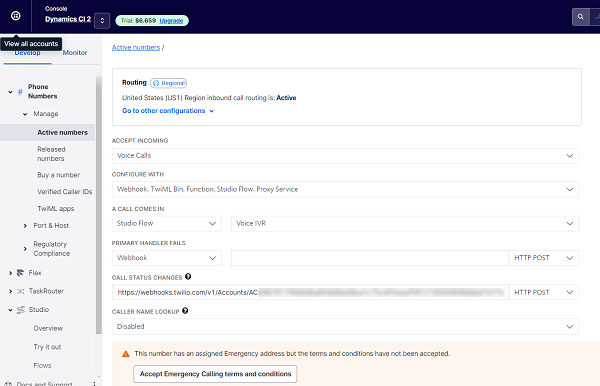Expand the TaskRouter section chevron
The width and height of the screenshot is (600, 386).
tap(10, 292)
